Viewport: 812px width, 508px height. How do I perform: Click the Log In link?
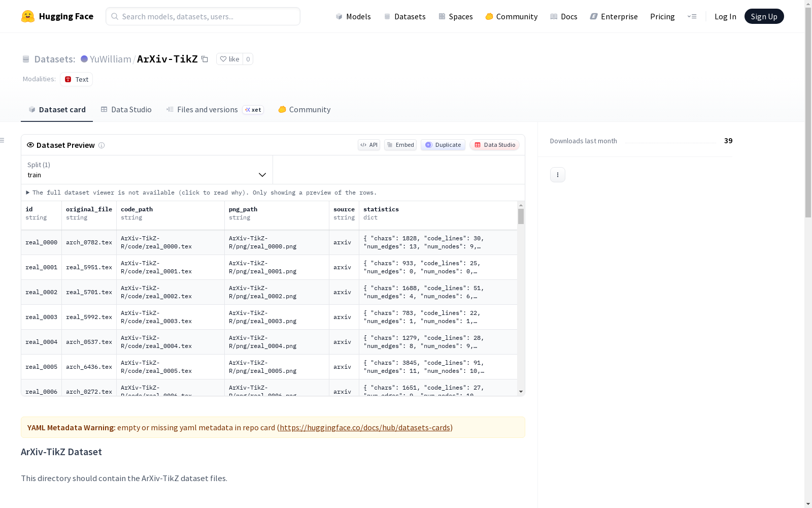[725, 16]
